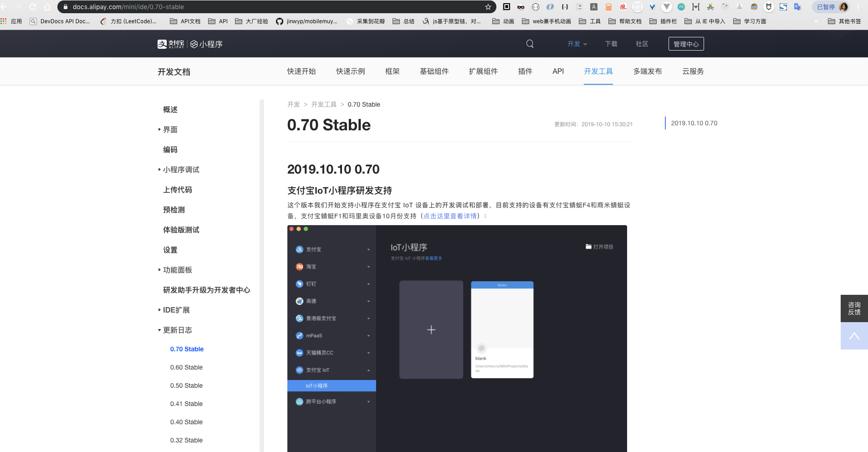Expand the IDE扩展 sidebar section

(x=174, y=310)
